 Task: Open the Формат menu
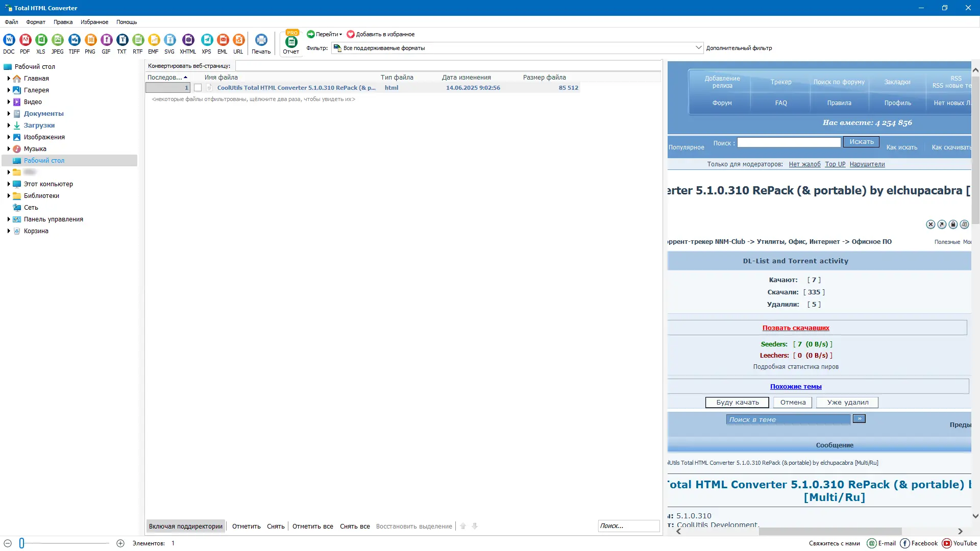(35, 22)
